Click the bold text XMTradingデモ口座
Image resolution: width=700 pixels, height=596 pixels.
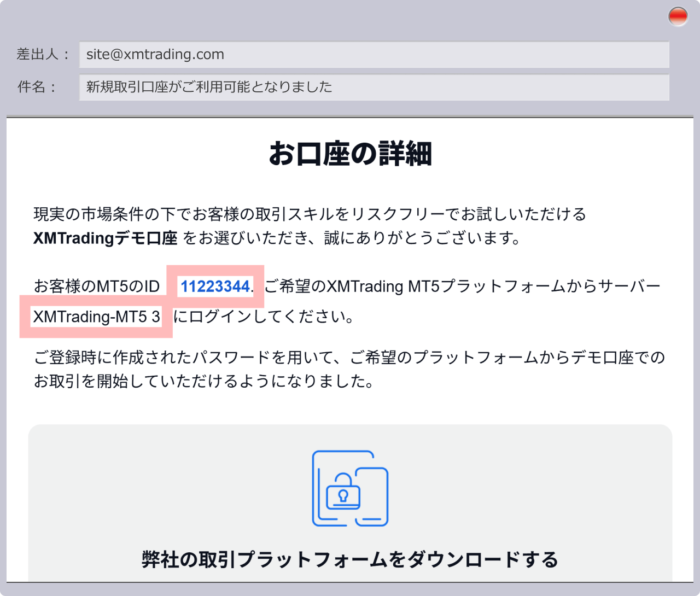point(106,238)
